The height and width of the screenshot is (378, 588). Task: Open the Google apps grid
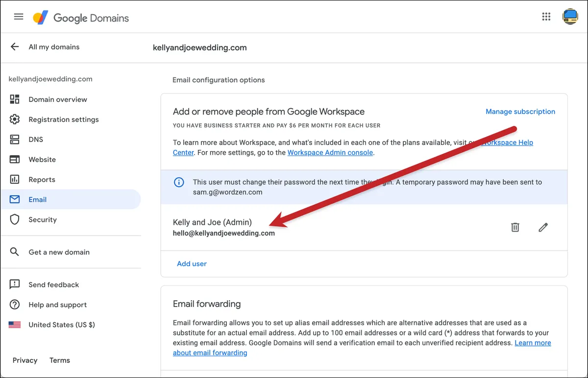(x=546, y=17)
